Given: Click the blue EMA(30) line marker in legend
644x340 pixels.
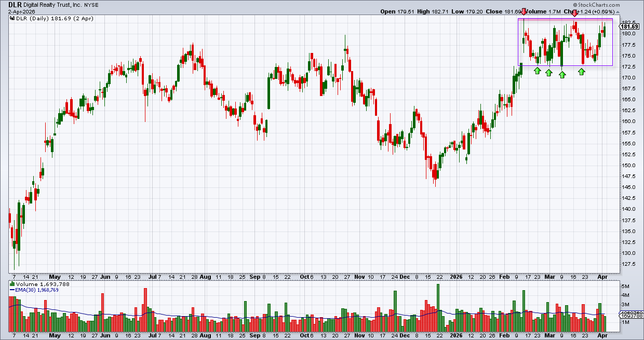Looking at the screenshot, I should [x=12, y=290].
